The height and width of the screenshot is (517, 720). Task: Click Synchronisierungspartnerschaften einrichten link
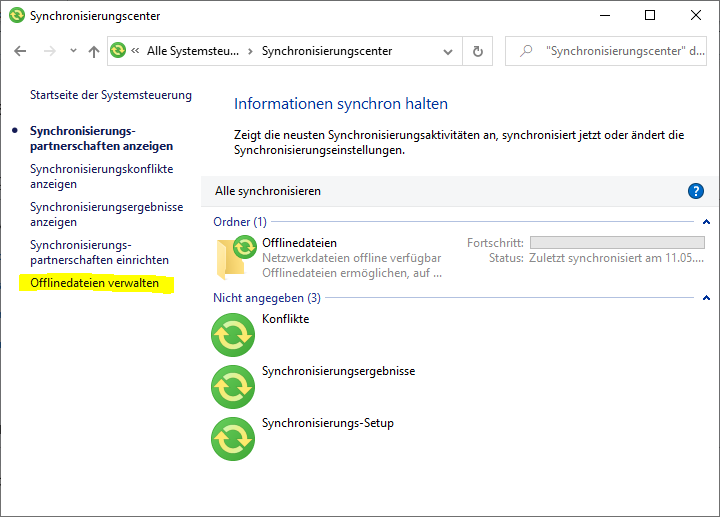click(99, 253)
